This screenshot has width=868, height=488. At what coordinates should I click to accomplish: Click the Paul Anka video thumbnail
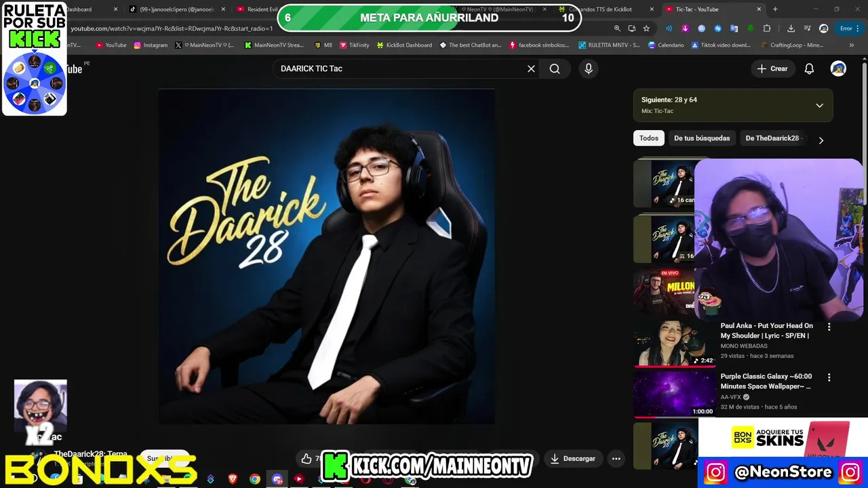pyautogui.click(x=675, y=344)
